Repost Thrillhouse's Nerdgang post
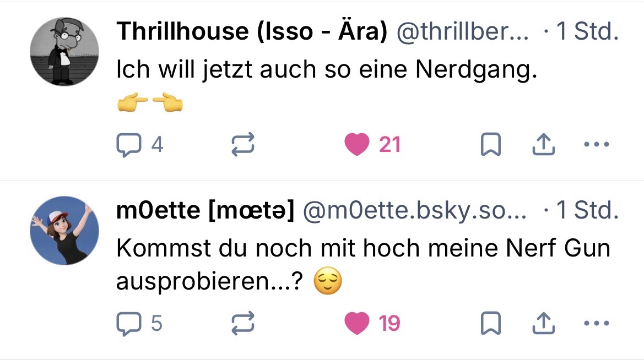644x360 pixels. [x=242, y=145]
